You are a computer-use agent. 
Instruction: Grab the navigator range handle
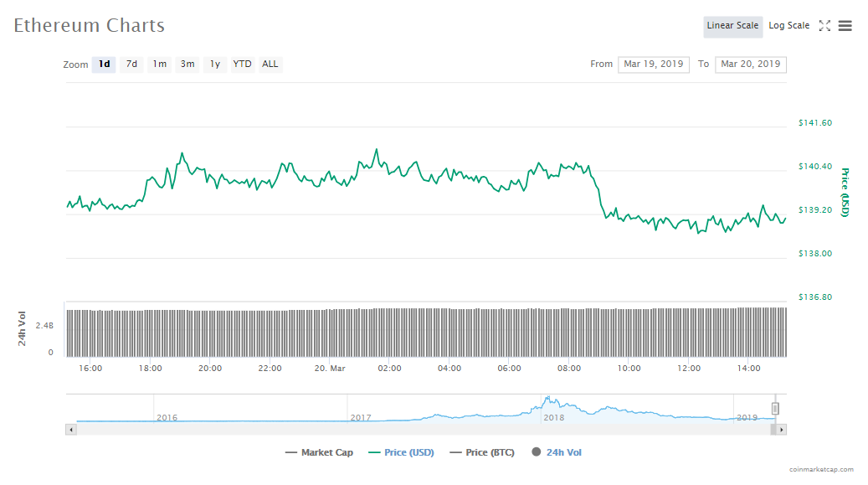(775, 409)
